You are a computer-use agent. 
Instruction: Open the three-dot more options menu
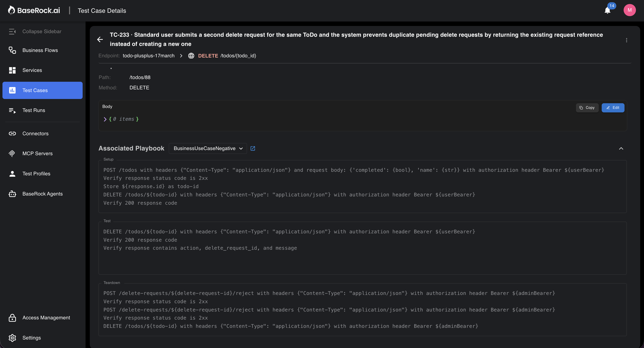[x=627, y=40]
